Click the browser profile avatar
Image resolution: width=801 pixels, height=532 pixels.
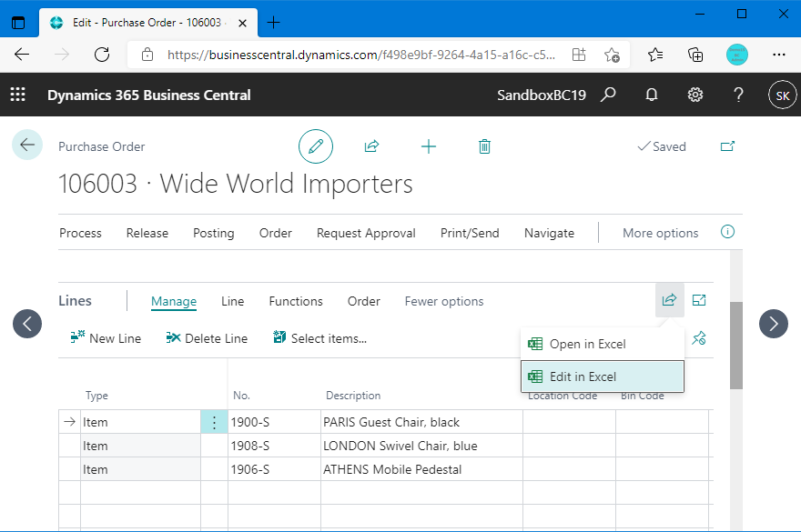click(x=736, y=55)
